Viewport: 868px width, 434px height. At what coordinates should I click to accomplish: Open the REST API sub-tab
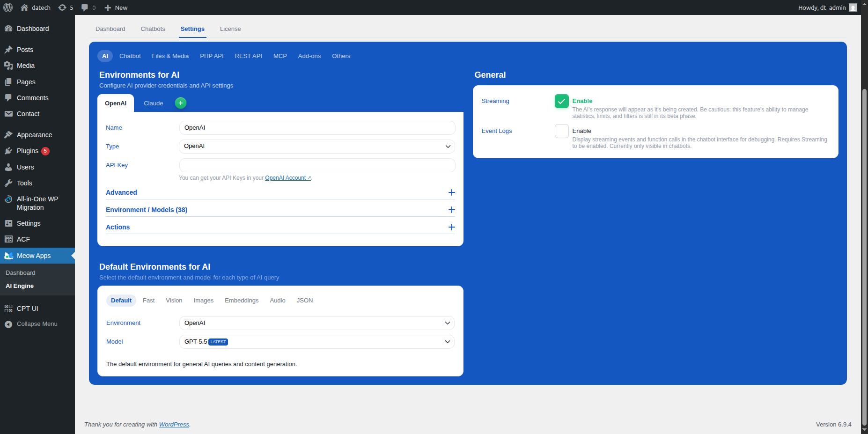(x=249, y=56)
